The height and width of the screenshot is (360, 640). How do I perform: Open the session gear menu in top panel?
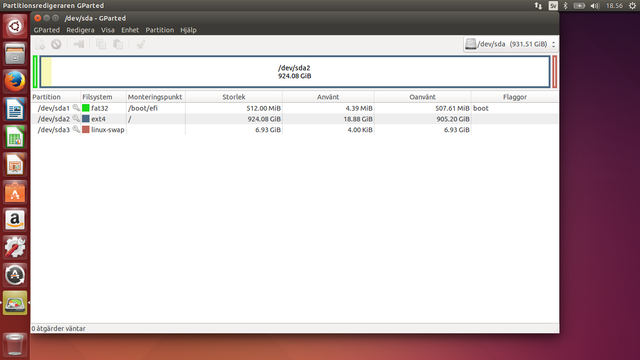pos(632,5)
